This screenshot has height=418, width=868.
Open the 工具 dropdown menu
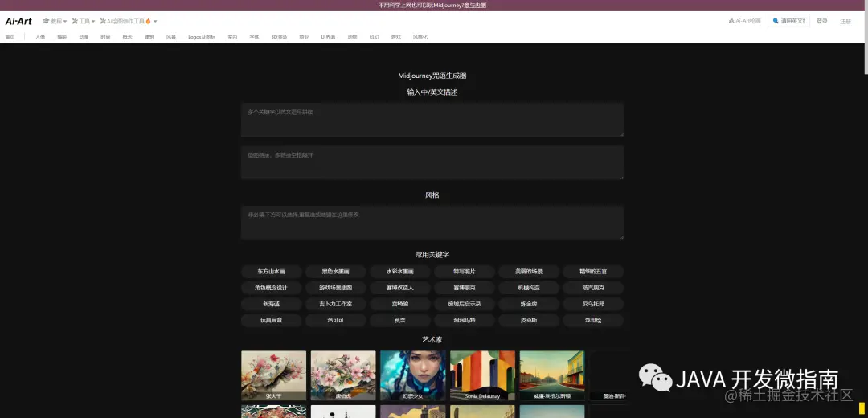click(84, 21)
